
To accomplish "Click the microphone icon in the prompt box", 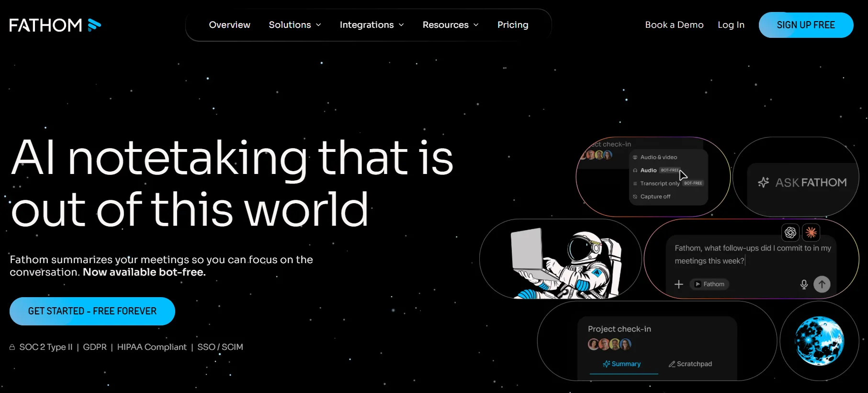I will pyautogui.click(x=804, y=284).
